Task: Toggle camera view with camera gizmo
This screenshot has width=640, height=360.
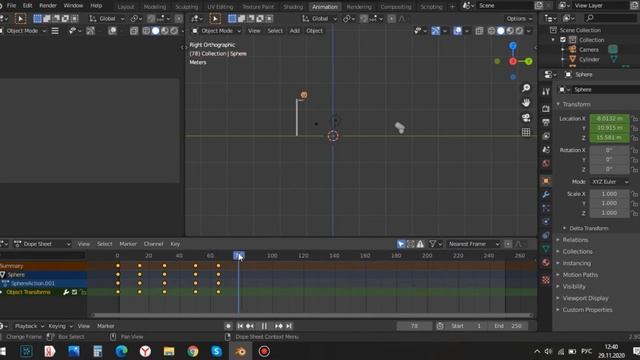Action: [526, 118]
